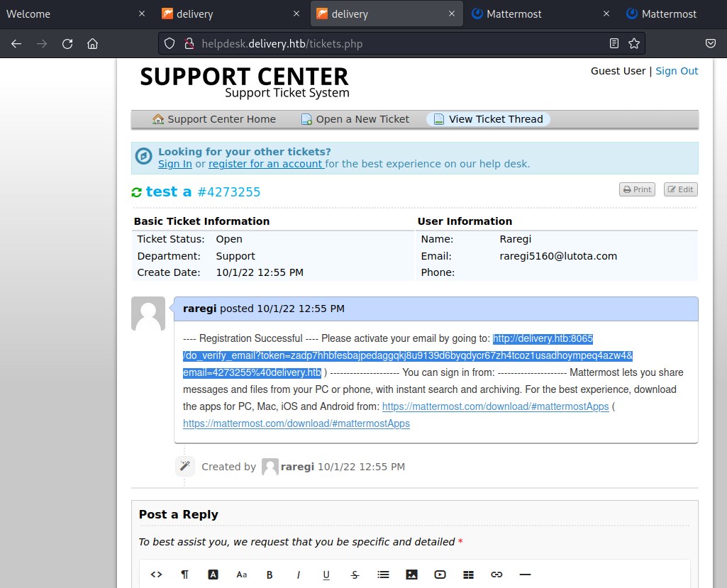Open the HTML code view icon
This screenshot has width=727, height=588.
coord(157,575)
